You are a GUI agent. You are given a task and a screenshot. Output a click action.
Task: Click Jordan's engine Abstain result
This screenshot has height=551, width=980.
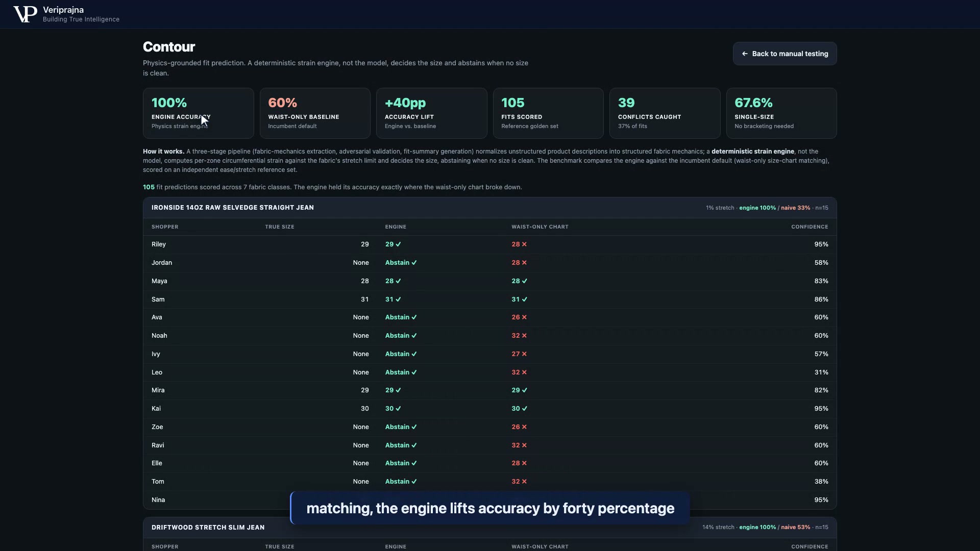click(401, 263)
